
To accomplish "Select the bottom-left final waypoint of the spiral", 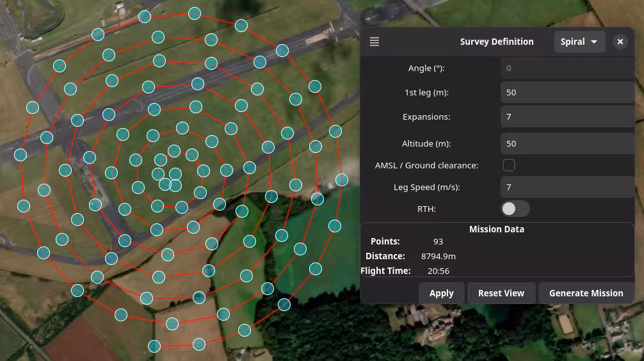I will (154, 346).
